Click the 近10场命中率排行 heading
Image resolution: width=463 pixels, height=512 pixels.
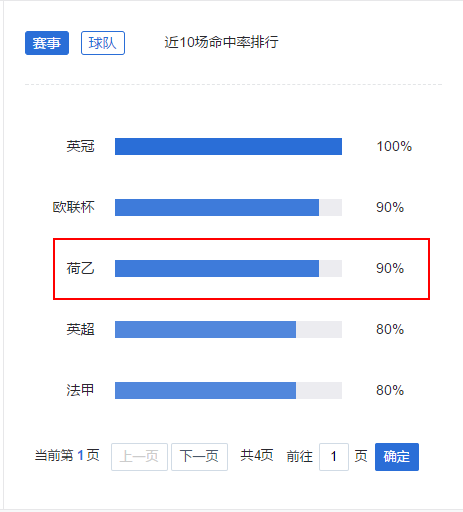(221, 42)
